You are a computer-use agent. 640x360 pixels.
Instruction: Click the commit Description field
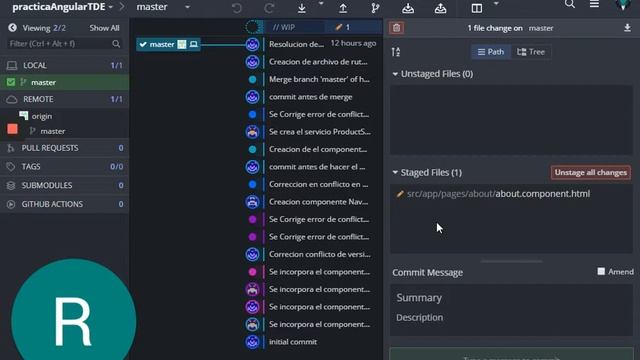[x=511, y=318]
